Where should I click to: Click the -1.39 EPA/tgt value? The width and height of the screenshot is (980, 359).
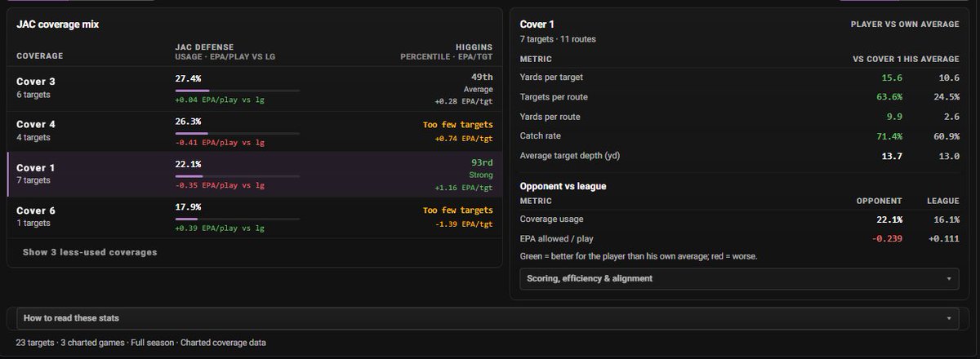[x=463, y=224]
